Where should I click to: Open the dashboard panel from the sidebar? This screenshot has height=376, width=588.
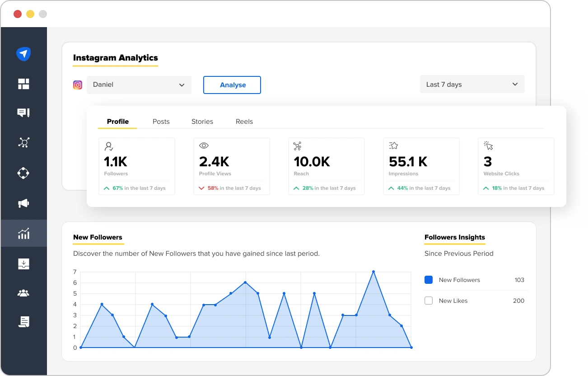pyautogui.click(x=23, y=84)
